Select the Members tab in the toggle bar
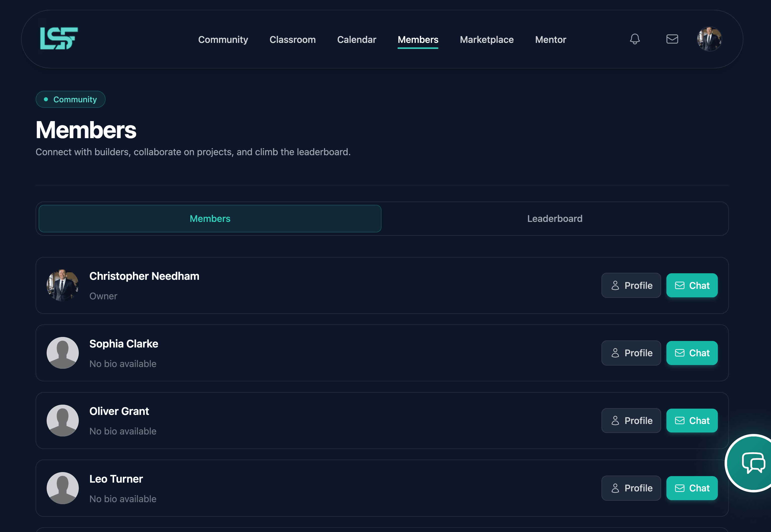The image size is (771, 532). click(210, 219)
